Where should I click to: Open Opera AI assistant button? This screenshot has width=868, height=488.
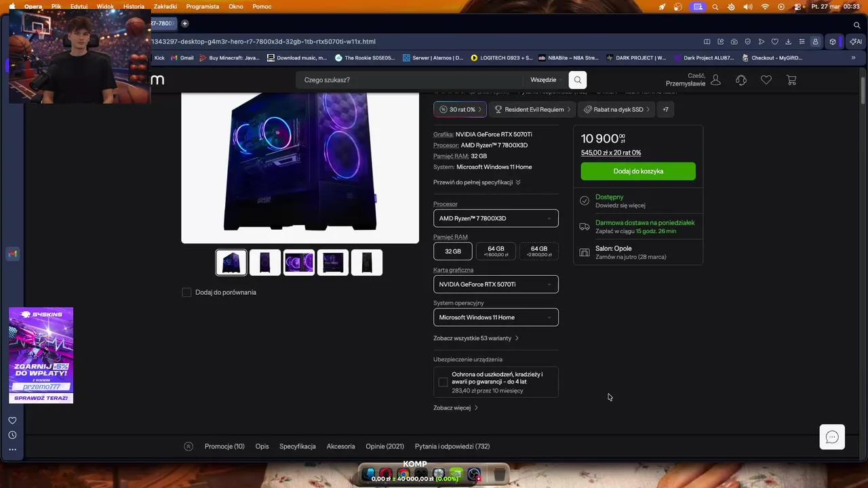[856, 41]
